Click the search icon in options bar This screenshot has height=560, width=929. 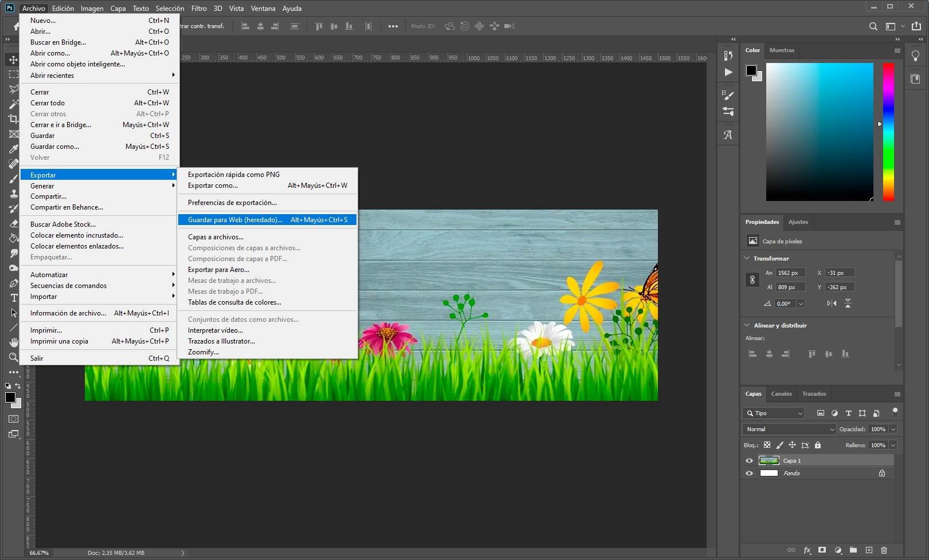[873, 26]
